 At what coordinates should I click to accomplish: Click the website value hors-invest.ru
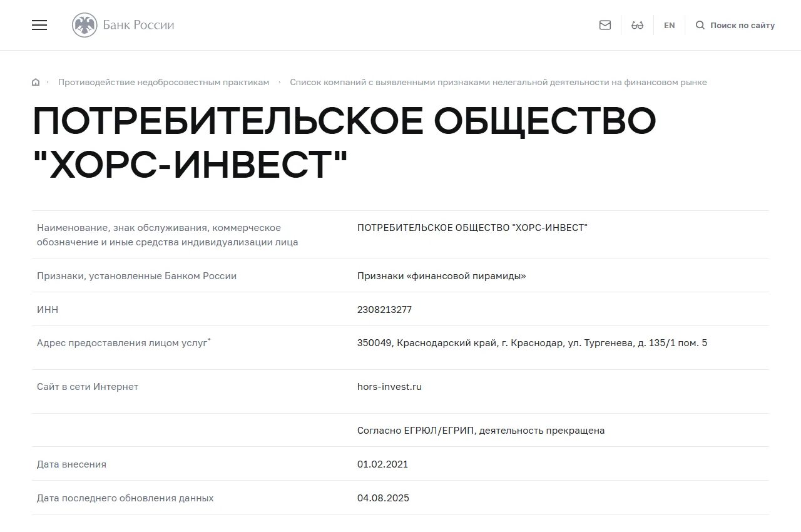tap(389, 387)
